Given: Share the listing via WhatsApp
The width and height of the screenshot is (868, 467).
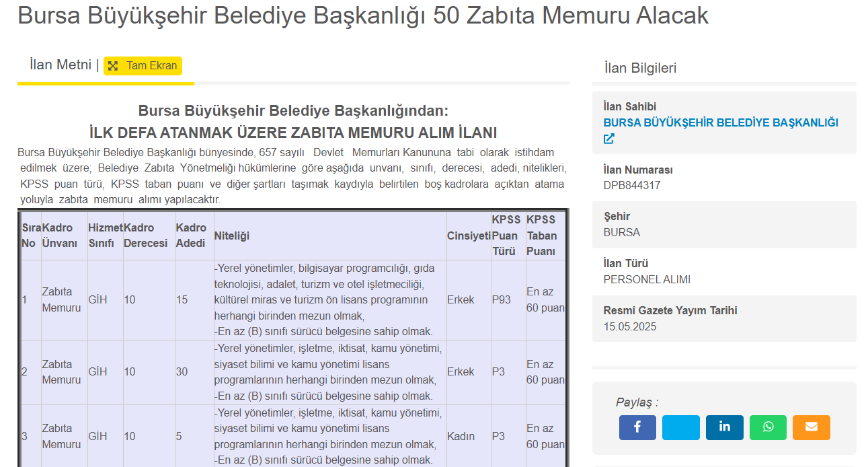Looking at the screenshot, I should tap(768, 427).
